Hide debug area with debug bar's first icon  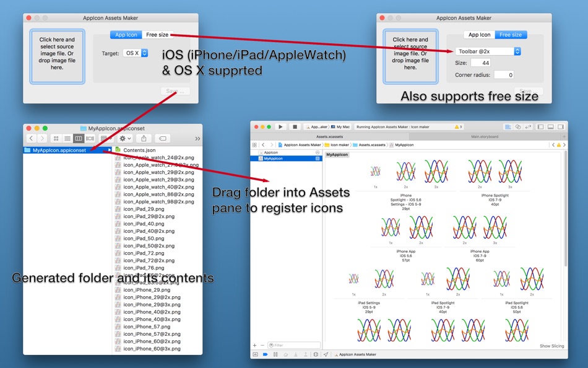pyautogui.click(x=256, y=354)
